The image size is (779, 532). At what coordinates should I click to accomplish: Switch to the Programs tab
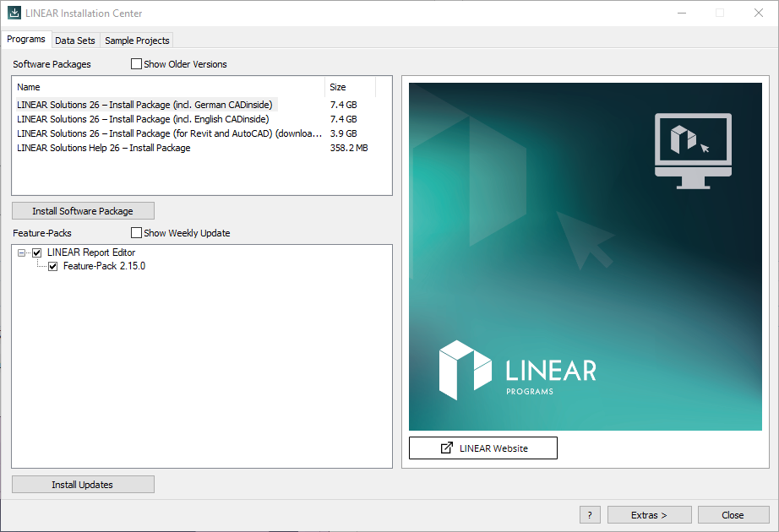pos(26,39)
